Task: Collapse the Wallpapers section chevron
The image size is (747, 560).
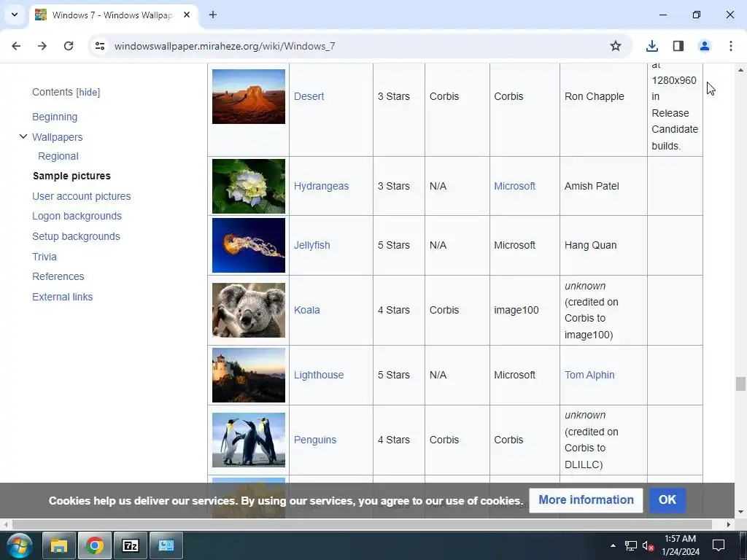Action: (23, 137)
